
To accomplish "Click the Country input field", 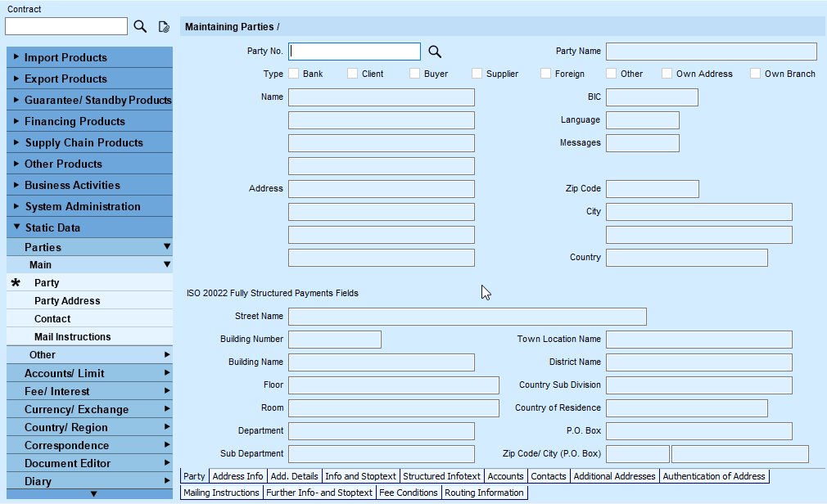I will coord(687,257).
